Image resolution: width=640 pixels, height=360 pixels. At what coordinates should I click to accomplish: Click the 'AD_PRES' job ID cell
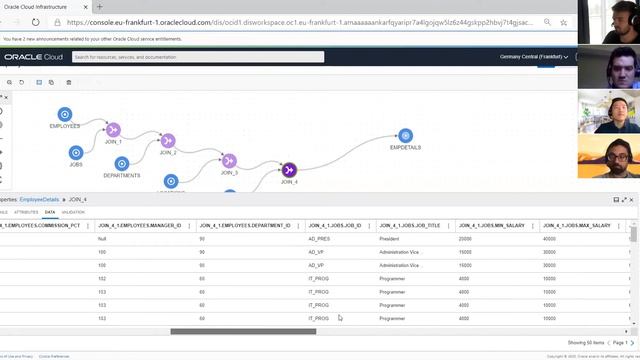click(x=319, y=239)
